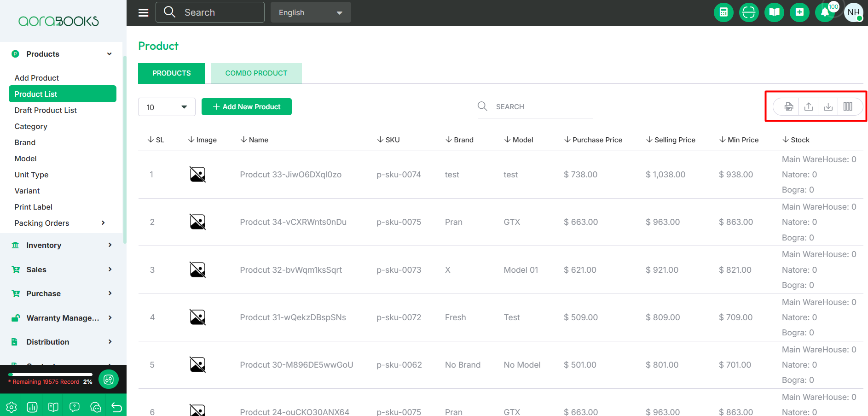Click placeholder image of Prodcut 32 row

(x=197, y=270)
